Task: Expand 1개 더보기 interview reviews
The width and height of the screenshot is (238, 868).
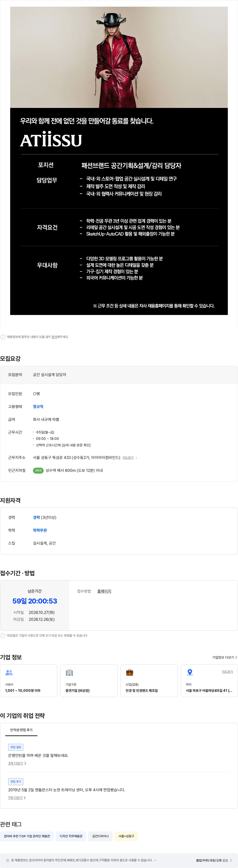Action: [17, 797]
